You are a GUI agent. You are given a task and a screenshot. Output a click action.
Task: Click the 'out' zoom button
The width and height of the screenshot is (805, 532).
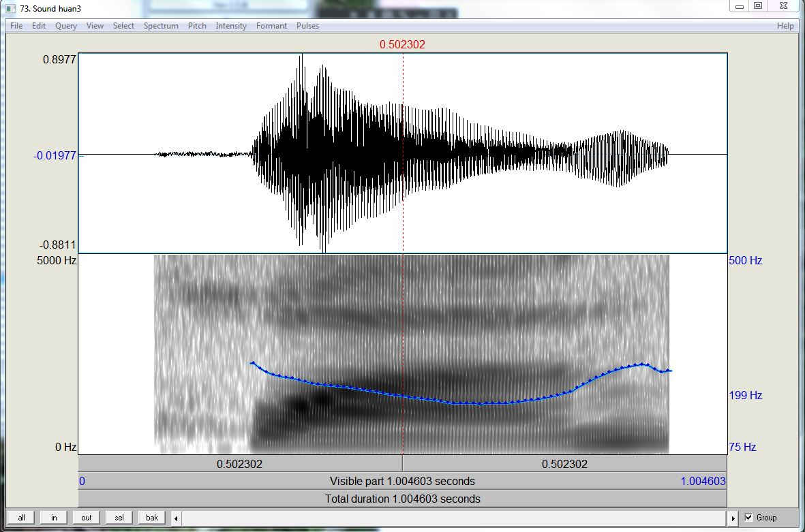click(x=87, y=518)
